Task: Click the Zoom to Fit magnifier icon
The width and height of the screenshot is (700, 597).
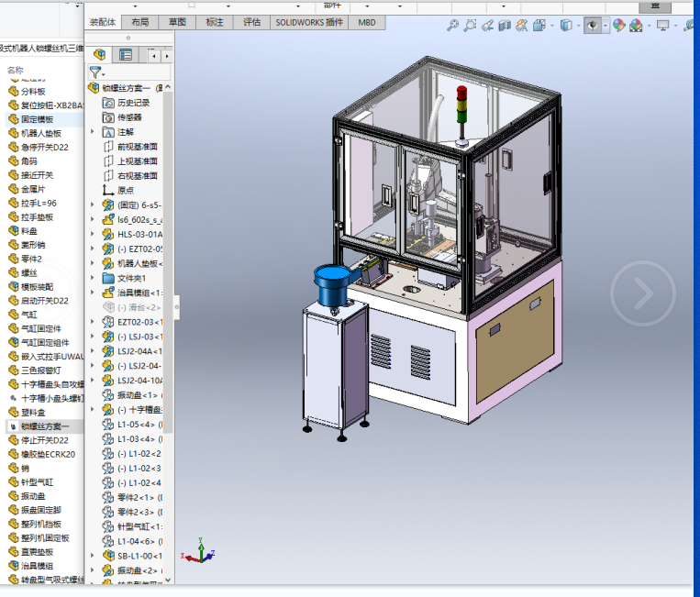Action: [x=452, y=26]
